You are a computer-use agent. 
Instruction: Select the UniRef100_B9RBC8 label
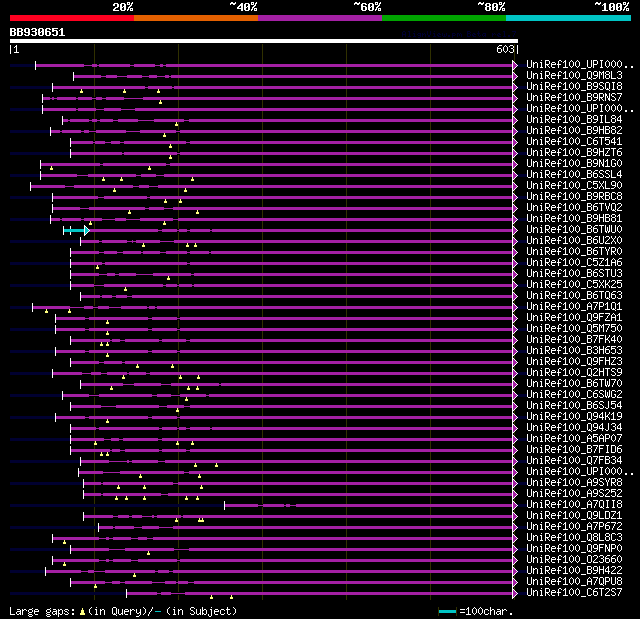(x=574, y=197)
